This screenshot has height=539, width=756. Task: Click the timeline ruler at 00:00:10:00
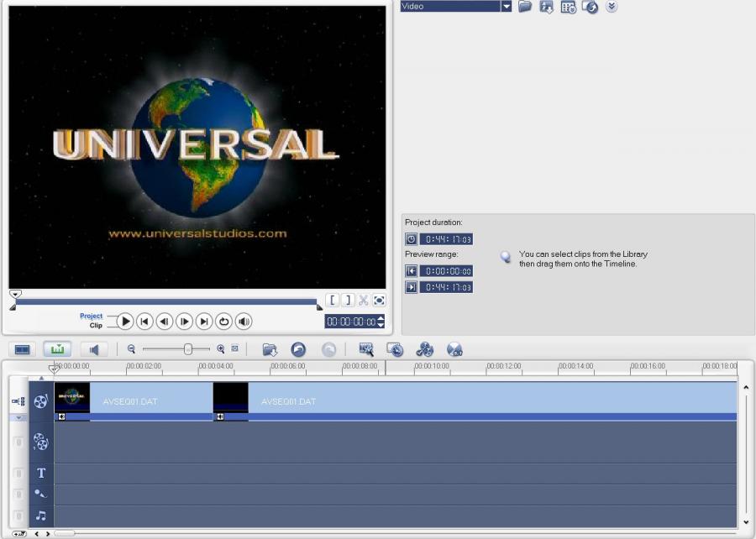432,367
